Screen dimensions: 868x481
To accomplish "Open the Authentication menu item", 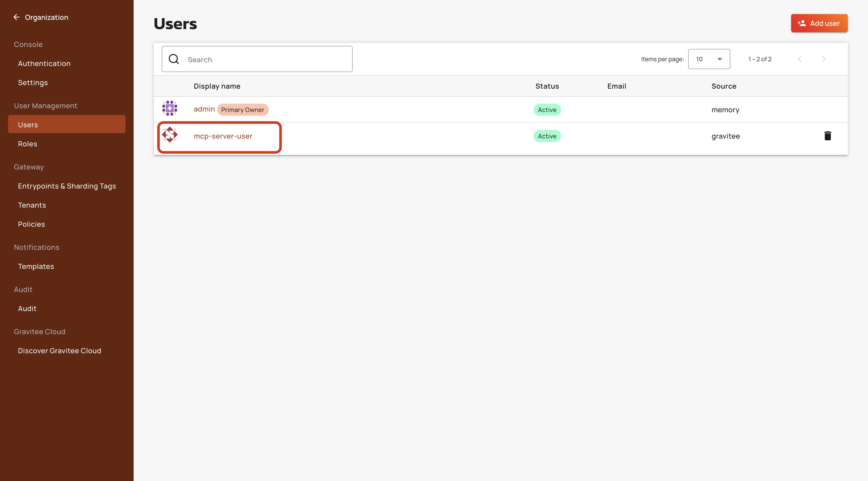I will click(44, 64).
